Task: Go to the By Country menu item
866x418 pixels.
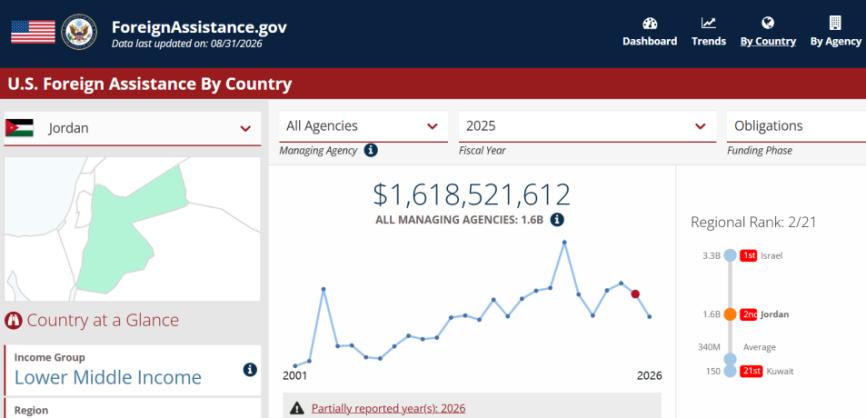Action: 768,41
